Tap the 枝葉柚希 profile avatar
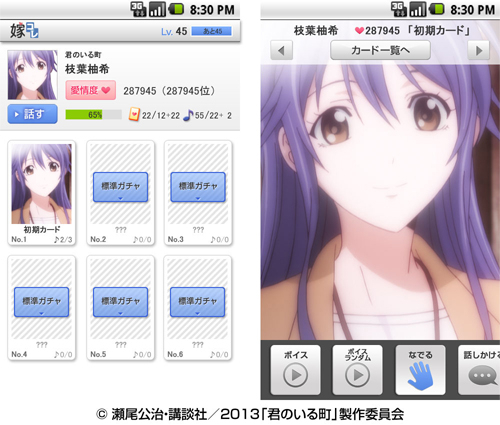The width and height of the screenshot is (500, 425). pyautogui.click(x=32, y=75)
